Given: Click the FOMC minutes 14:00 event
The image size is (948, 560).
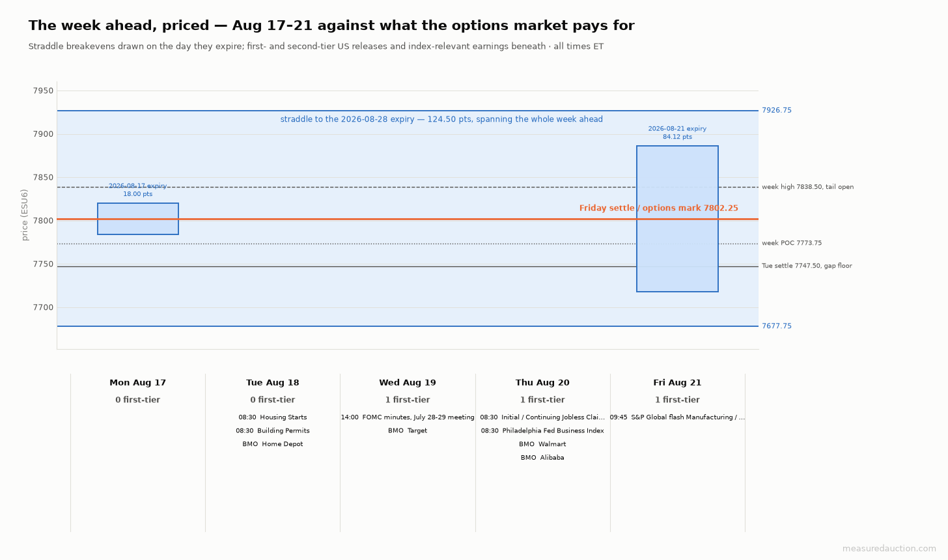Looking at the screenshot, I should coord(408,417).
